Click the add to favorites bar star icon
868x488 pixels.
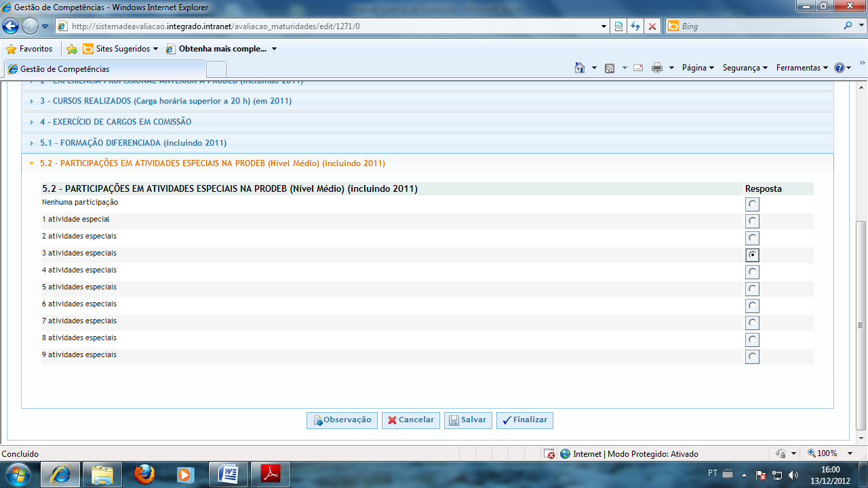pos(72,49)
